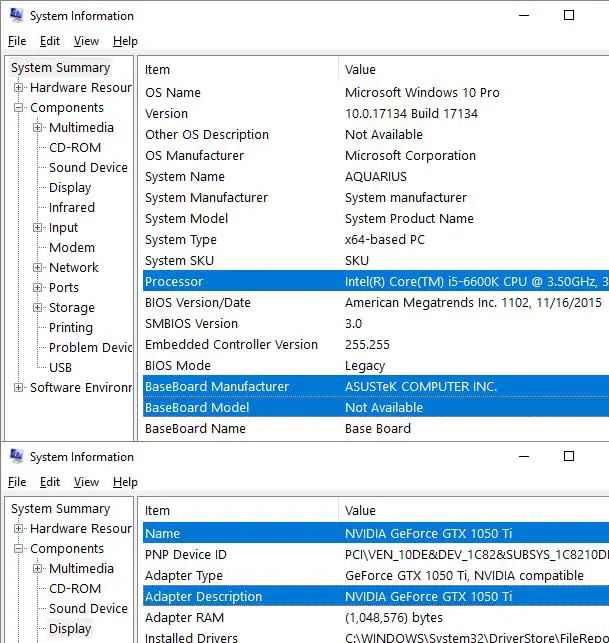Image resolution: width=609 pixels, height=643 pixels.
Task: Select Sound Device in the top window tree
Action: [x=88, y=167]
